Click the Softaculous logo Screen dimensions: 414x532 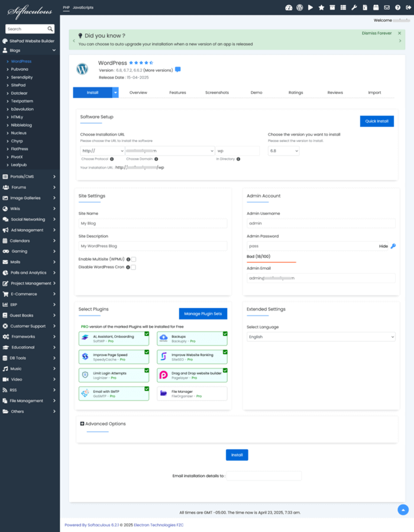(x=30, y=11)
